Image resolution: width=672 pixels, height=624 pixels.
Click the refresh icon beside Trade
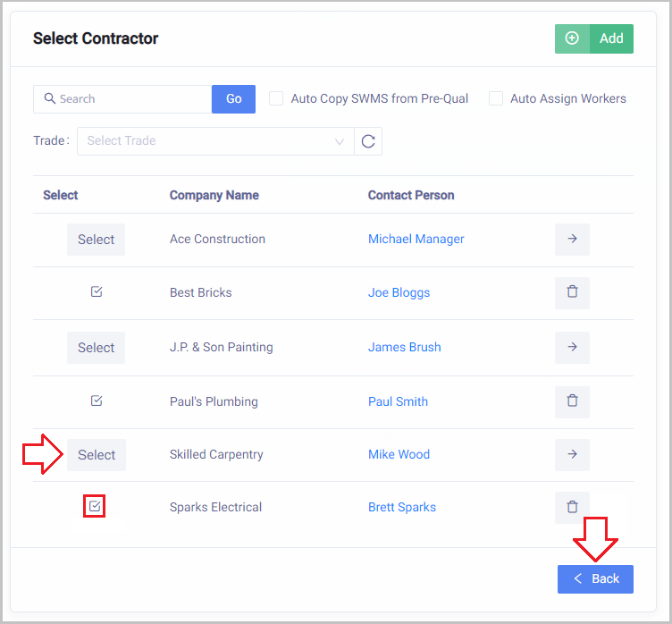(x=368, y=141)
